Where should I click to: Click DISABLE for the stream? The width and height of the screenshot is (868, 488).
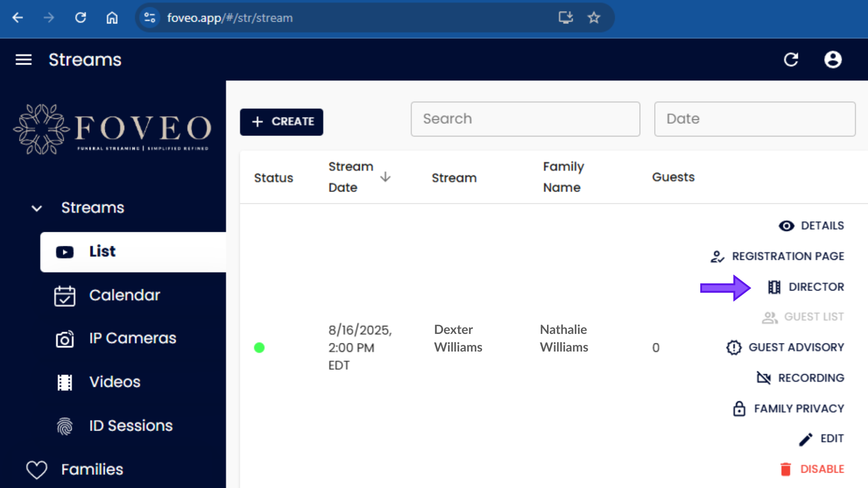coord(811,469)
